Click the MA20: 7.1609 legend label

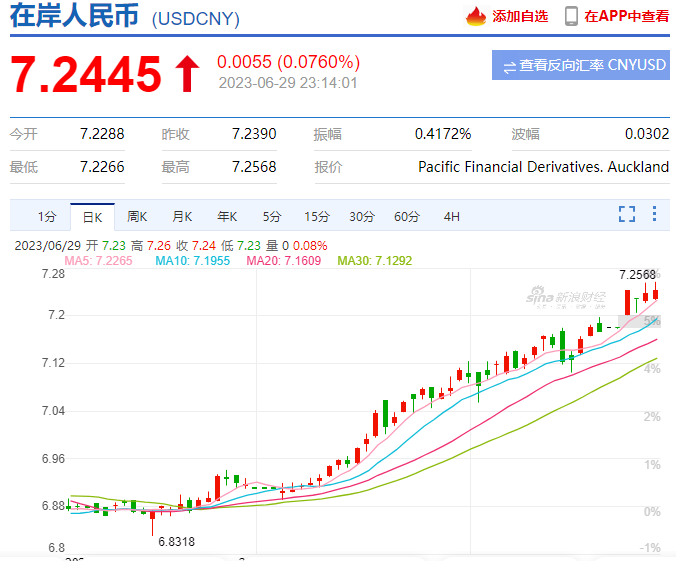(284, 260)
